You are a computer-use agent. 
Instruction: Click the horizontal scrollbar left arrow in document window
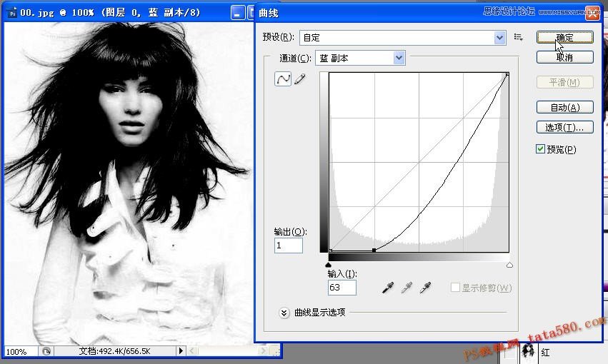point(193,351)
